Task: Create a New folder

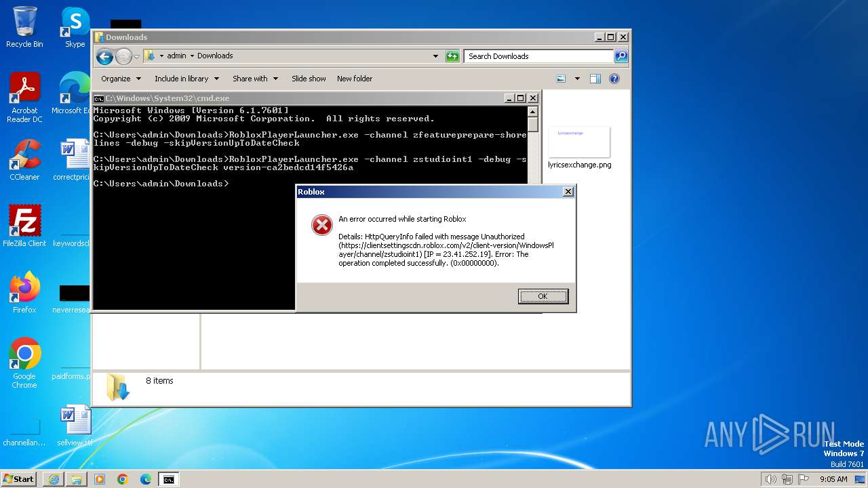Action: tap(355, 79)
